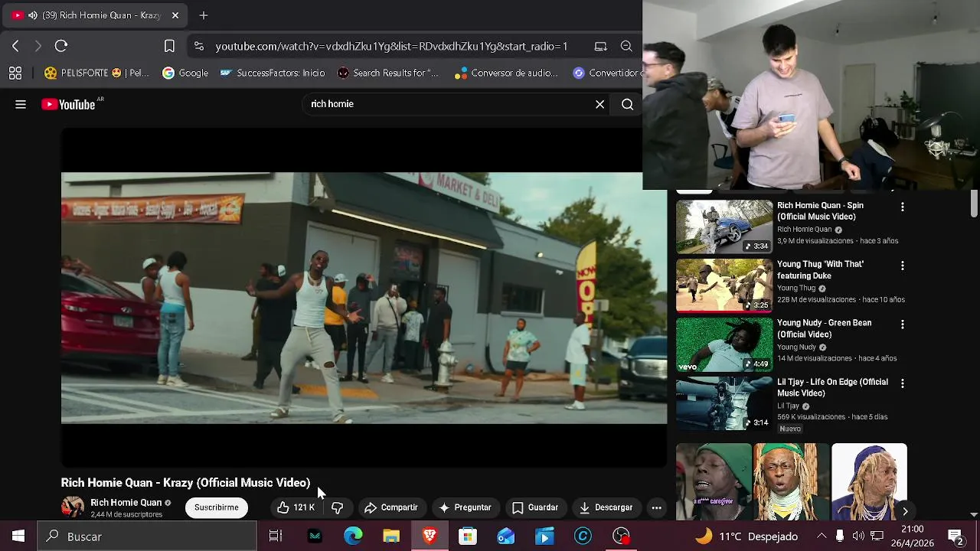Bookmark this page in the browser
This screenshot has height=551, width=980.
(169, 46)
